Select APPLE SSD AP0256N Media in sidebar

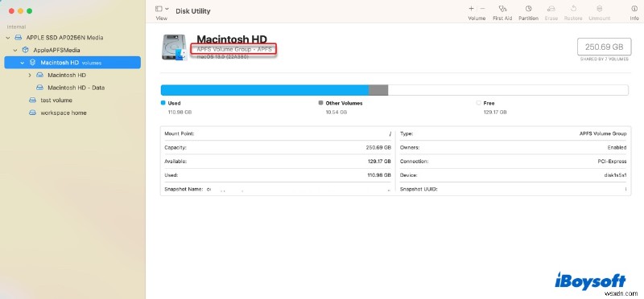[64, 38]
